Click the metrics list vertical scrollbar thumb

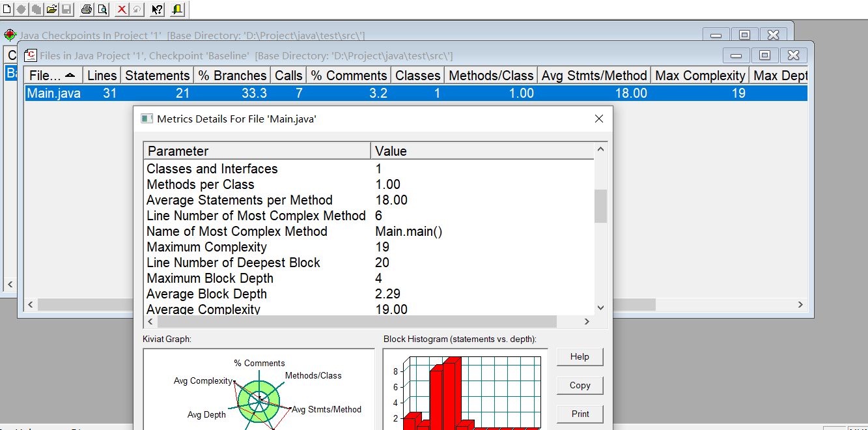tap(600, 206)
